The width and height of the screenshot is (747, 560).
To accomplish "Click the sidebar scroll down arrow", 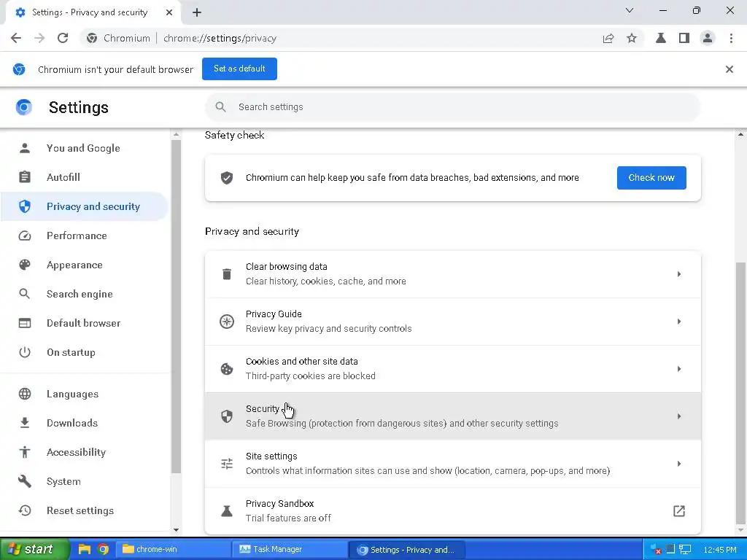I will point(177,529).
